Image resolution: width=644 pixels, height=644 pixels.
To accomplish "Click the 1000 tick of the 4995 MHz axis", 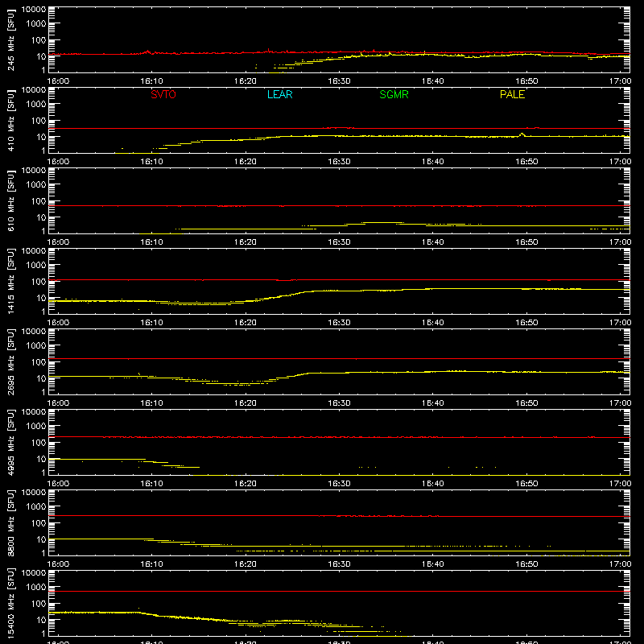I will click(36, 427).
